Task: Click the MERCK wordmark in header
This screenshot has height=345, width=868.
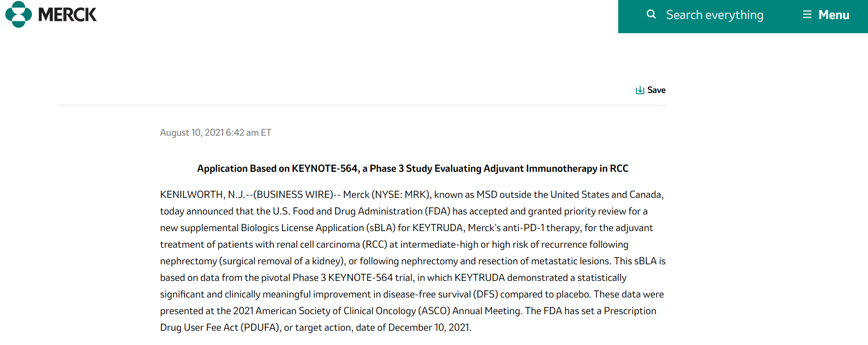Action: pos(67,15)
